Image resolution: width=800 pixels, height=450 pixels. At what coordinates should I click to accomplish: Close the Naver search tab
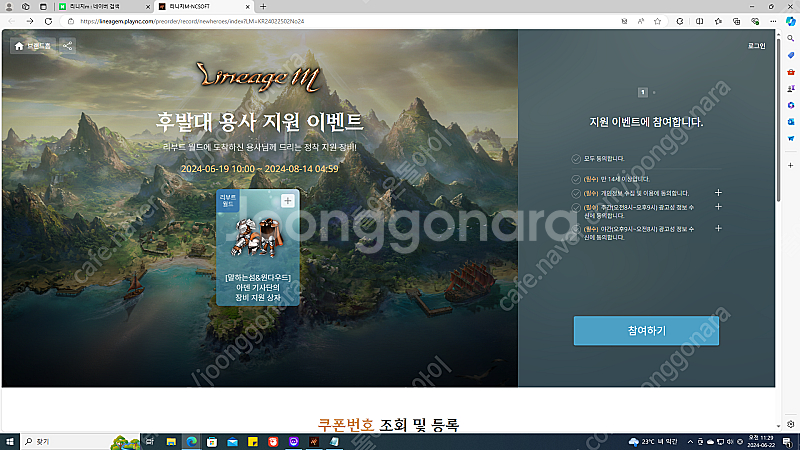(x=148, y=7)
